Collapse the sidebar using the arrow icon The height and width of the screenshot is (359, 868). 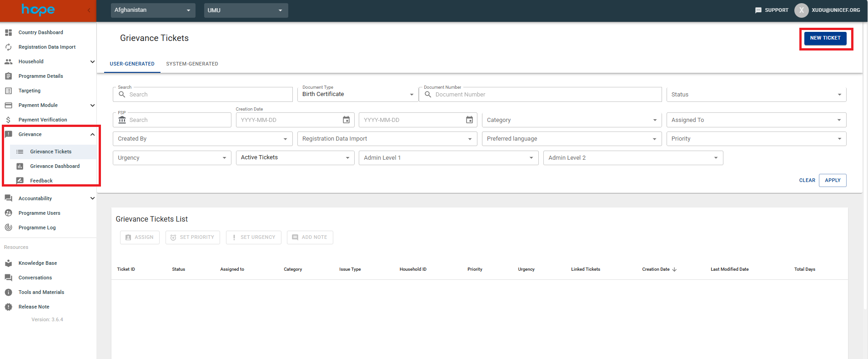(89, 10)
